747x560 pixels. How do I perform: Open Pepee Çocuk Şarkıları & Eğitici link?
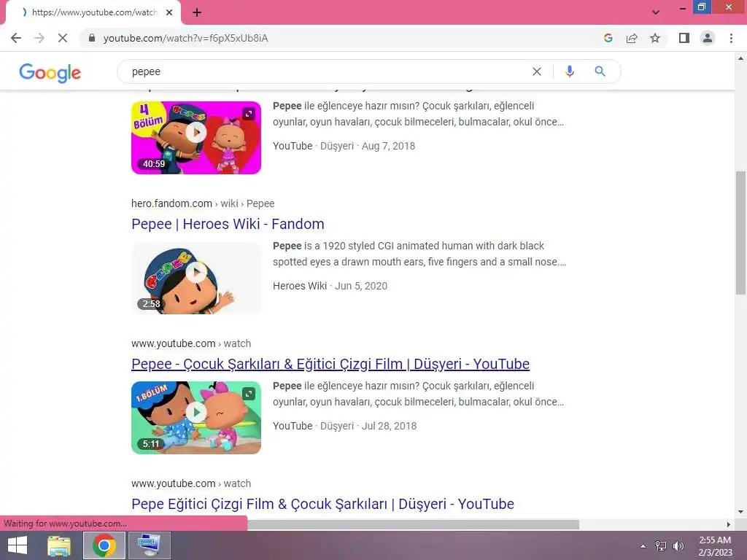330,364
